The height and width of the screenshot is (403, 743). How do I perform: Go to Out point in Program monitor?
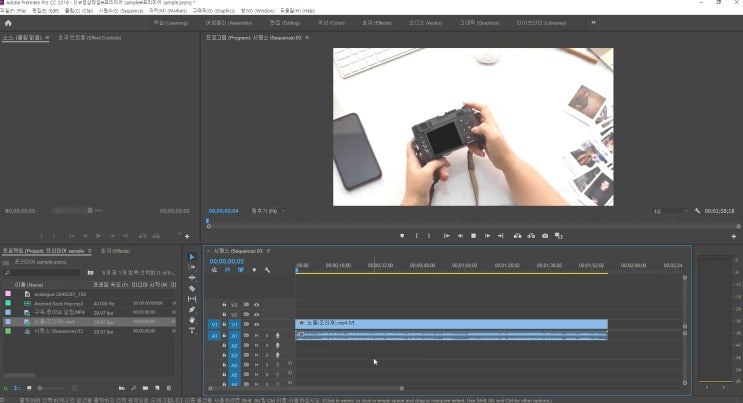pyautogui.click(x=500, y=236)
